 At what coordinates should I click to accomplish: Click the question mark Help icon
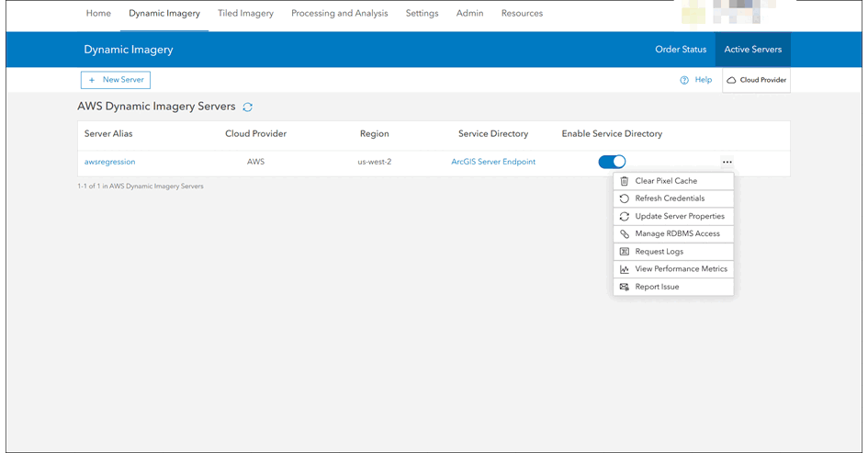(684, 80)
